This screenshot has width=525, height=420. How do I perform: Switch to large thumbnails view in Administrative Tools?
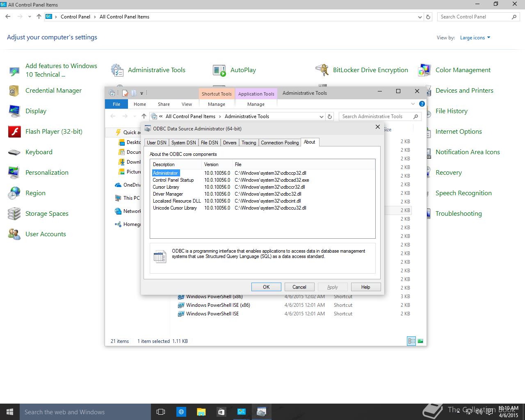(x=420, y=341)
